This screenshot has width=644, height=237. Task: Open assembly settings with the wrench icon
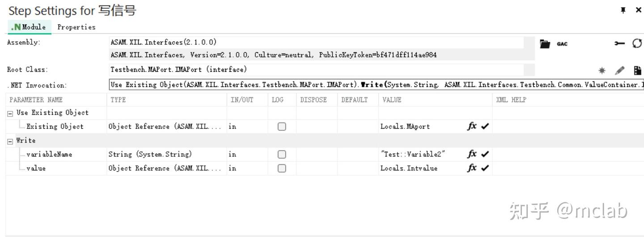[619, 43]
